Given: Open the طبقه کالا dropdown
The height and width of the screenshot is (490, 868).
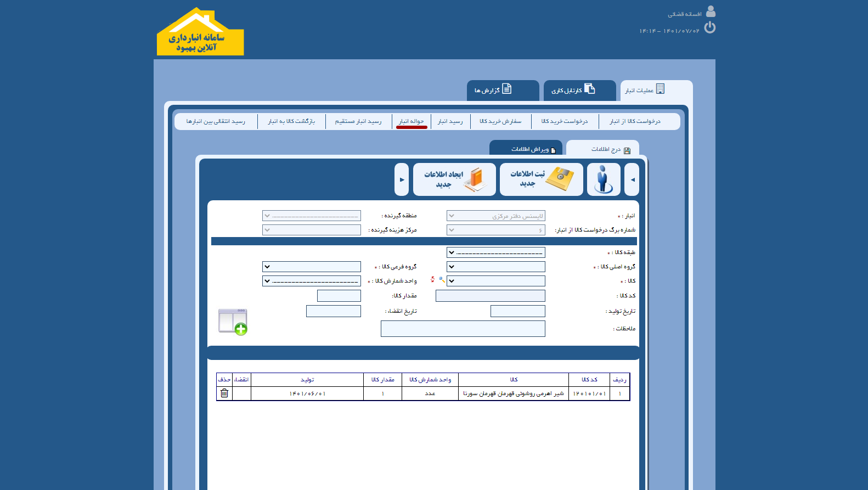Looking at the screenshot, I should coord(495,252).
